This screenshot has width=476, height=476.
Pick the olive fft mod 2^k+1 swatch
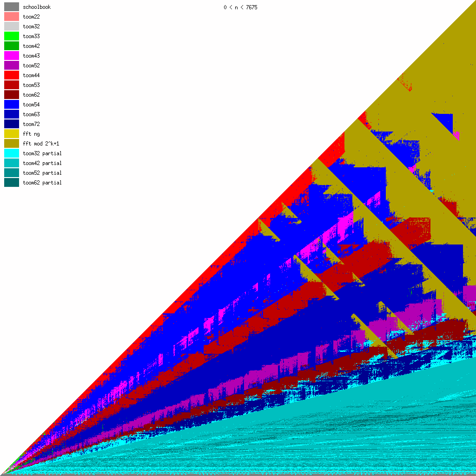(12, 143)
